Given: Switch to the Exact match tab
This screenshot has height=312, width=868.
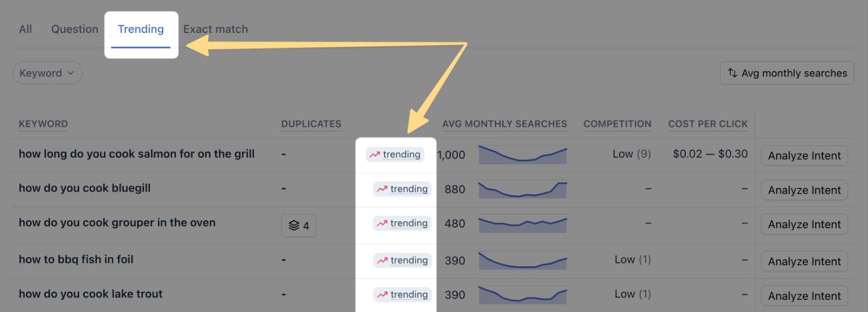Looking at the screenshot, I should click(215, 29).
